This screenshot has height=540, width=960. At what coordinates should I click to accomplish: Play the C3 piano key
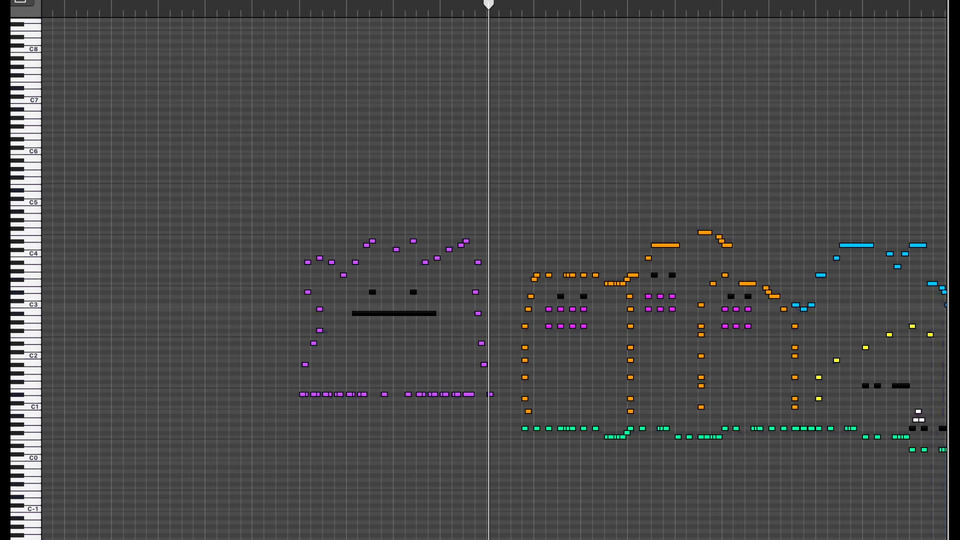(x=26, y=304)
